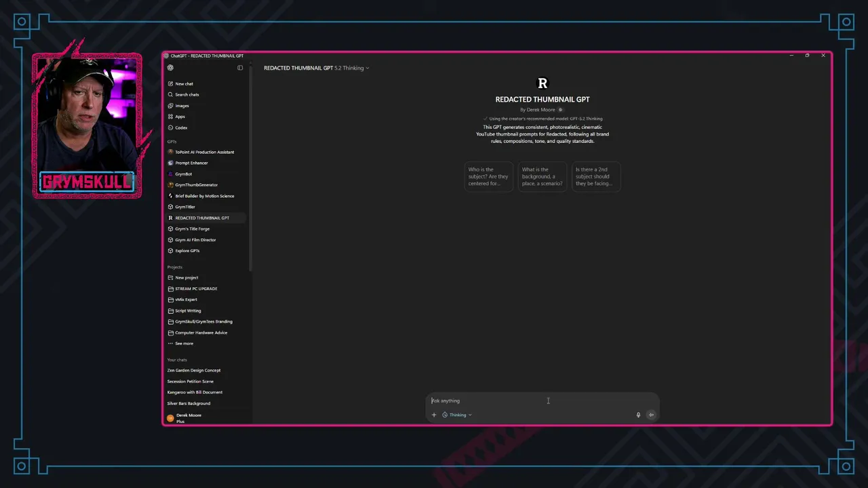Open the GrymThumbGenerator GPT

click(205, 185)
